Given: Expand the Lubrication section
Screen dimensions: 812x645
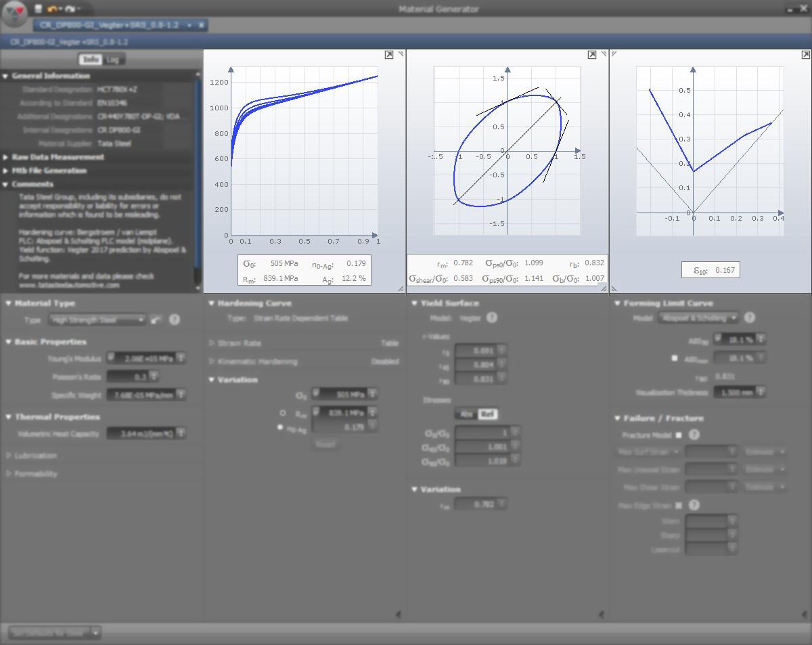Looking at the screenshot, I should pyautogui.click(x=8, y=455).
